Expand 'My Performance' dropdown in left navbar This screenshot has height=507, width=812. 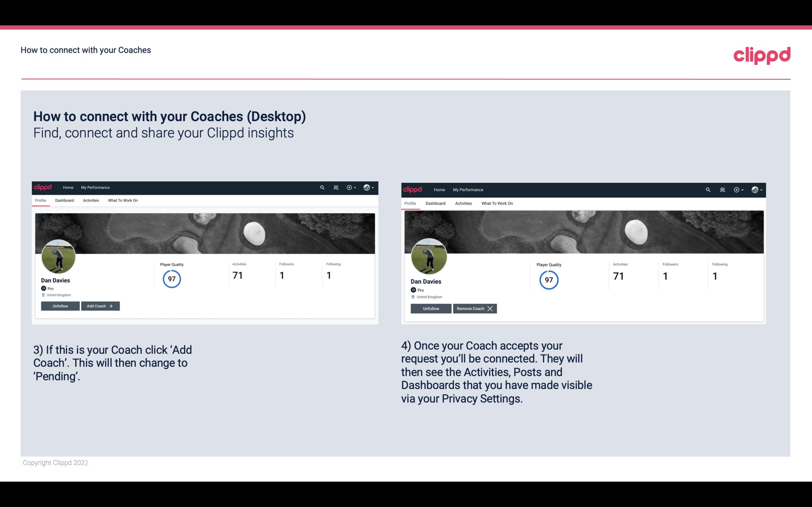coord(95,187)
